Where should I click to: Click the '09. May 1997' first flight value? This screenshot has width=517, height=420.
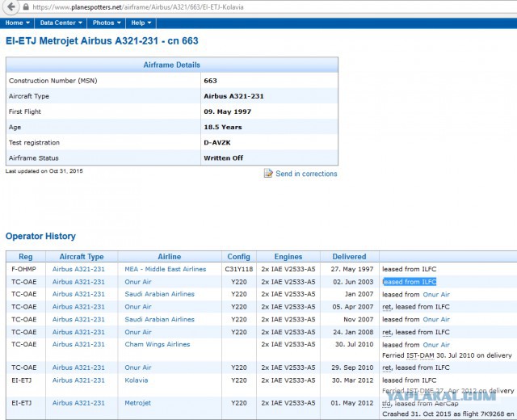(x=228, y=111)
